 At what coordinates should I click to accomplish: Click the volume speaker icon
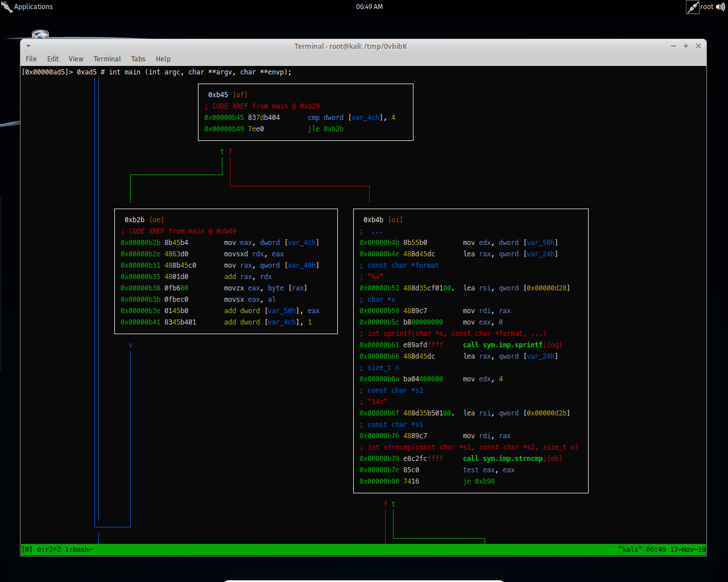click(x=721, y=7)
